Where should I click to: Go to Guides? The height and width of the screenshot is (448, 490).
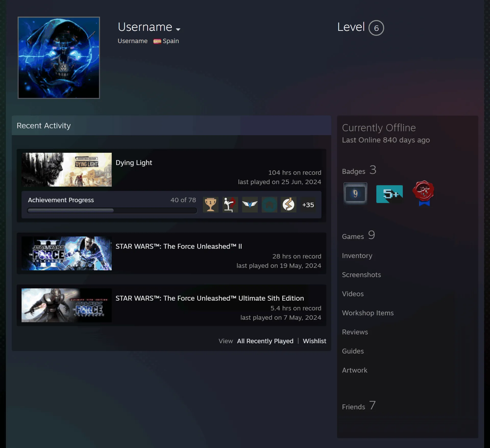pos(353,351)
